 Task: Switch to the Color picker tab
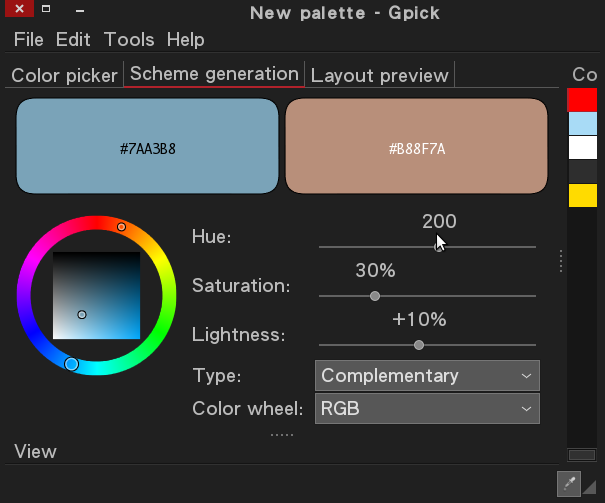pos(65,75)
